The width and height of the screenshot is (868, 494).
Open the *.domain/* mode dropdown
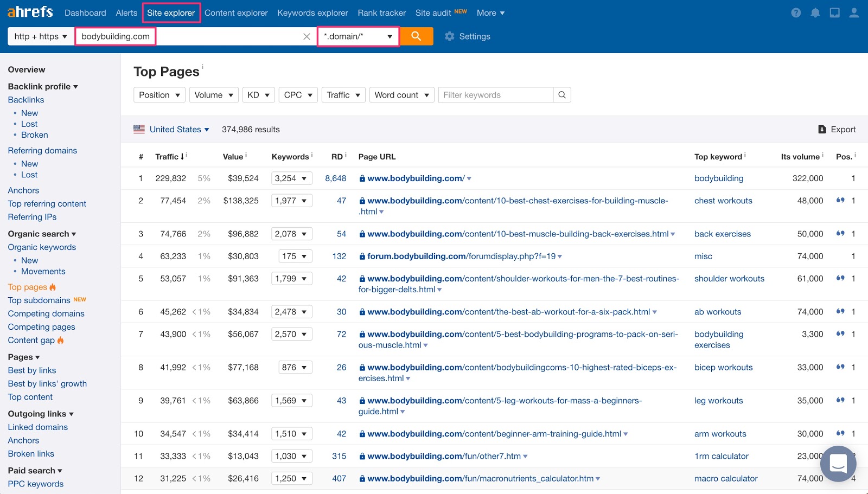tap(358, 36)
